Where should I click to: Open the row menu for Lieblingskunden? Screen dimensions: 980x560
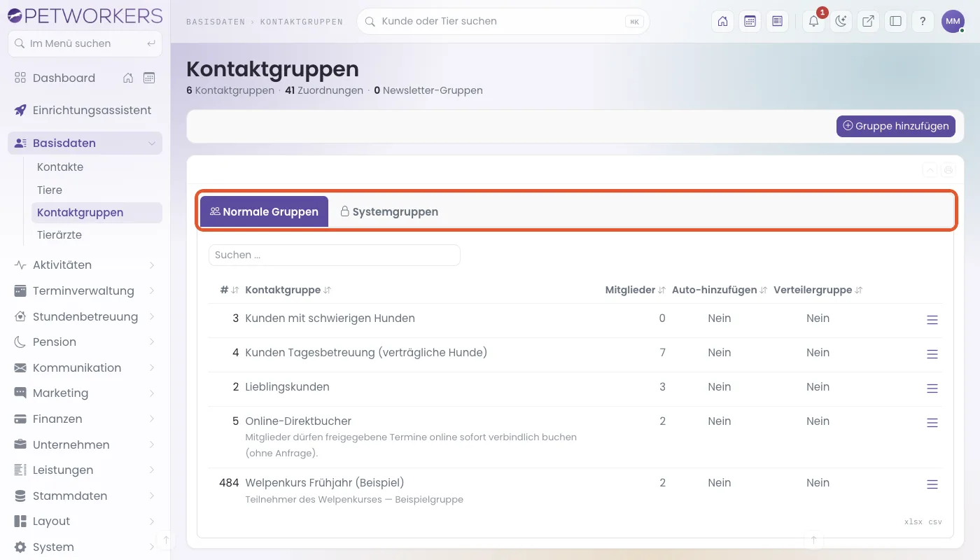point(932,388)
